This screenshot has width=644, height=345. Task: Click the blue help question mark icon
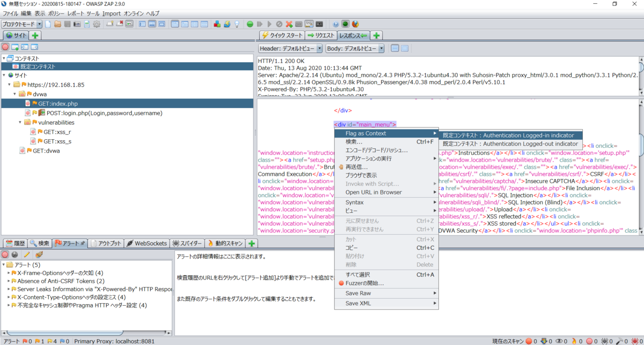(x=335, y=24)
